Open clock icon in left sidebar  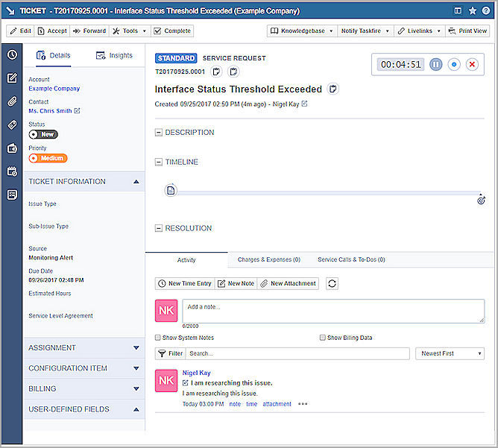point(12,55)
